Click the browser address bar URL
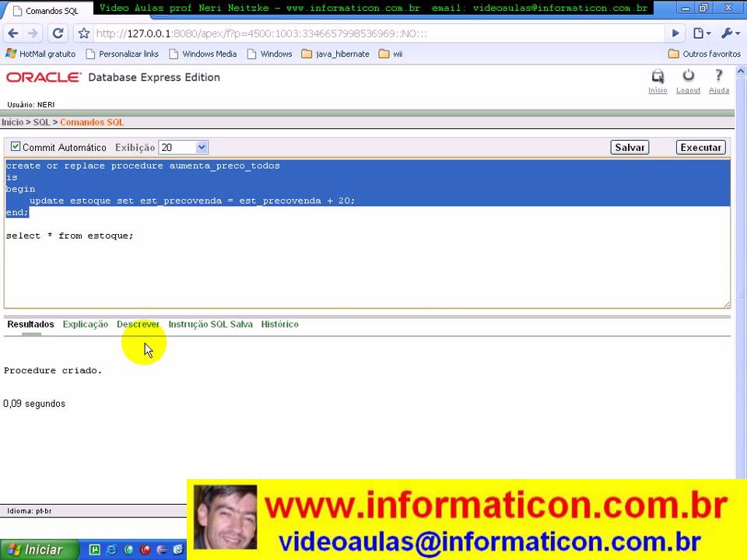Image resolution: width=747 pixels, height=560 pixels. pos(261,33)
